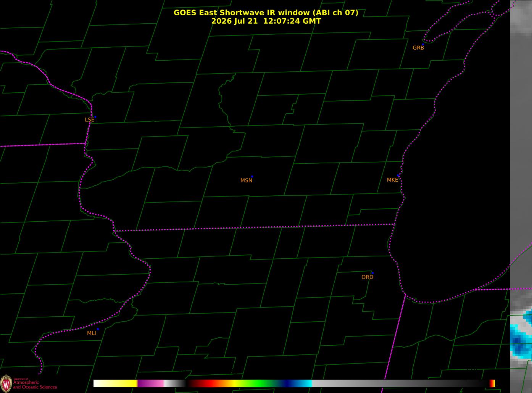Screen dimensions: 532x393
Task: Click the blue dot at MSN
Action: [252, 177]
